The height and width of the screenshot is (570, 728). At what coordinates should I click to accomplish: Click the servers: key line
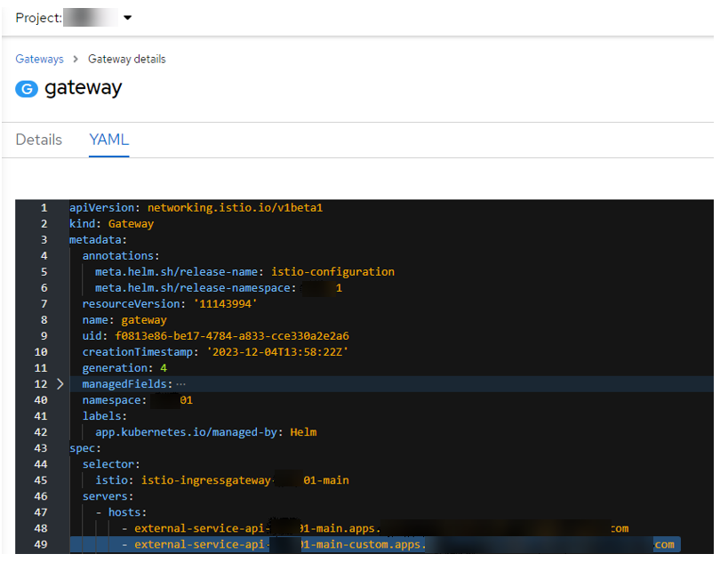click(x=108, y=496)
